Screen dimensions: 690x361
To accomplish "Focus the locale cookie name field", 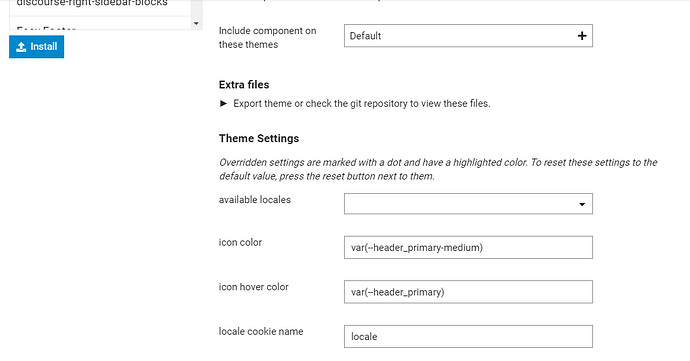I will pos(468,336).
